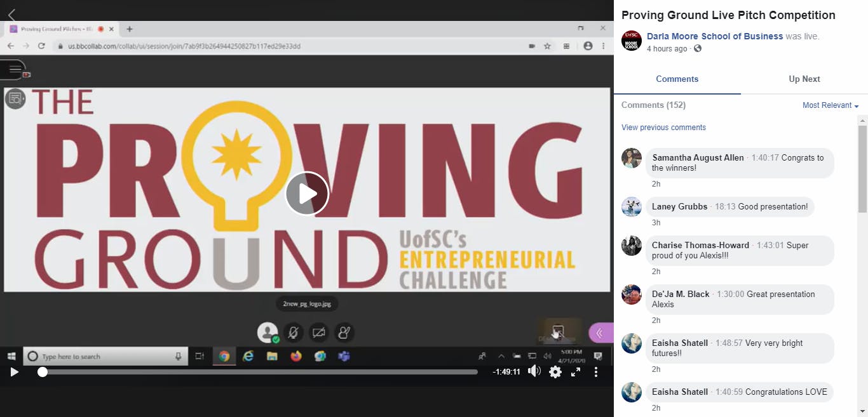This screenshot has width=868, height=417.
Task: Enter fullscreen mode for the video
Action: [x=576, y=372]
